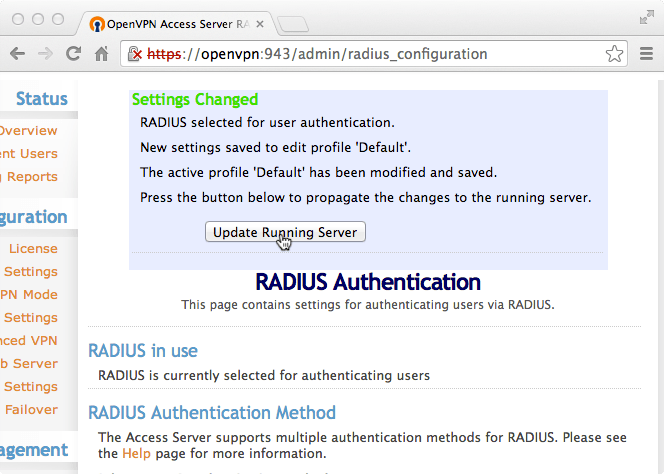This screenshot has width=664, height=474.
Task: Click the Configuration sidebar heading
Action: [x=33, y=217]
